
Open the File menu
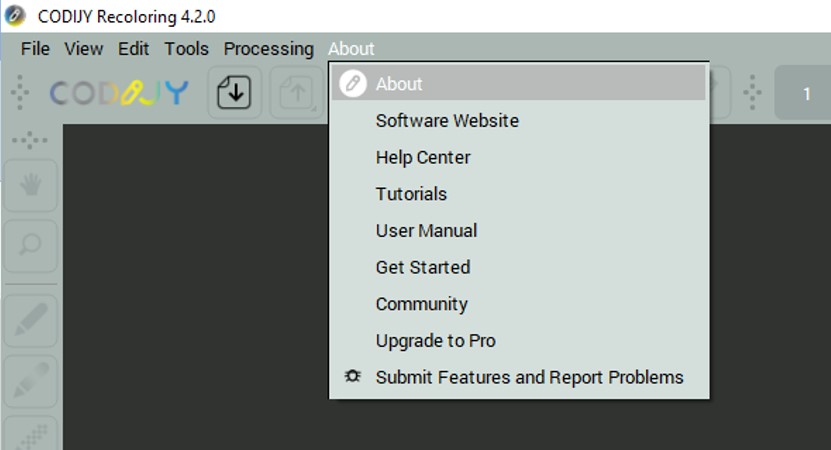[x=35, y=49]
